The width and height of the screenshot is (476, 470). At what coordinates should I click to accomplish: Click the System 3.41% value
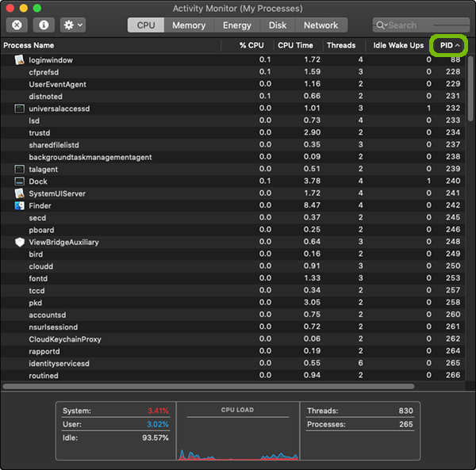158,411
